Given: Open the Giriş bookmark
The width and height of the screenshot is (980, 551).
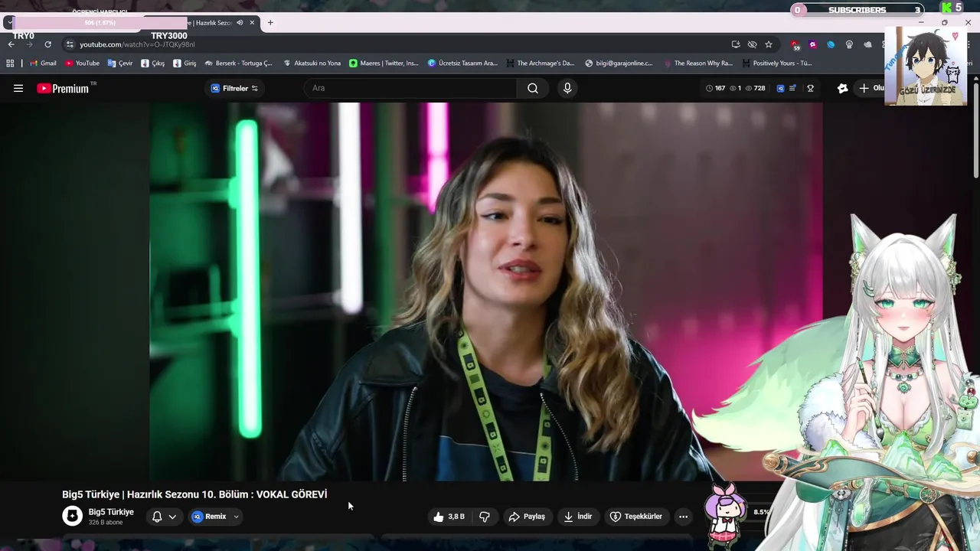Looking at the screenshot, I should coord(185,64).
